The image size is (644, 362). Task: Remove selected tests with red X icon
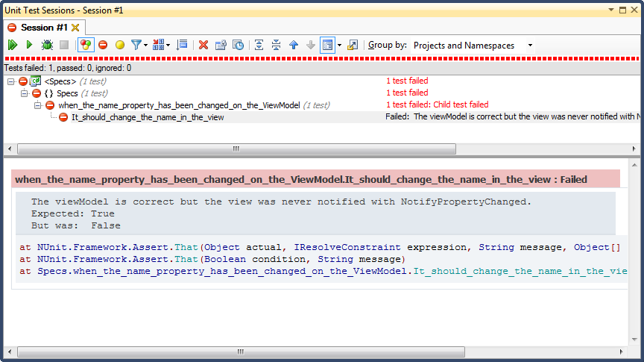[203, 45]
